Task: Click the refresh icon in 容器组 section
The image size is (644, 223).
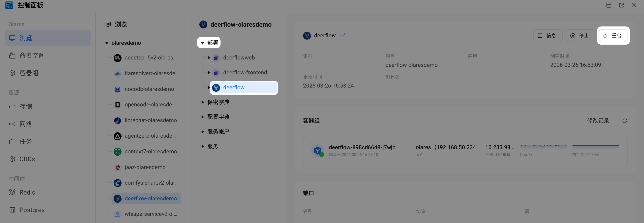Action: (625, 121)
